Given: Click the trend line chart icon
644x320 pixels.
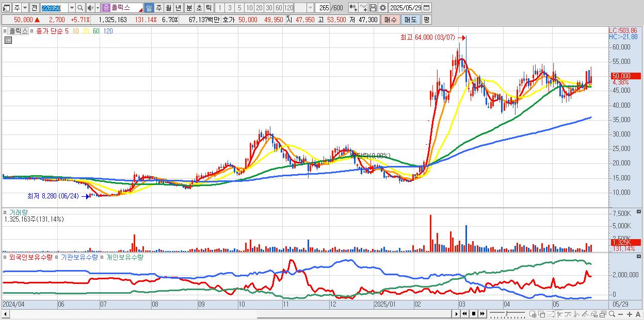Looking at the screenshot, I should point(568,314).
